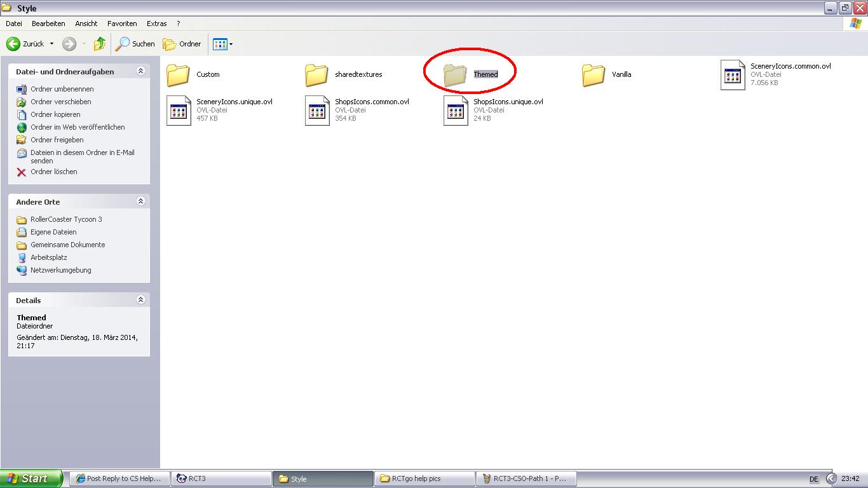Open the Zurück history dropdown arrow
This screenshot has height=488, width=868.
(x=51, y=44)
